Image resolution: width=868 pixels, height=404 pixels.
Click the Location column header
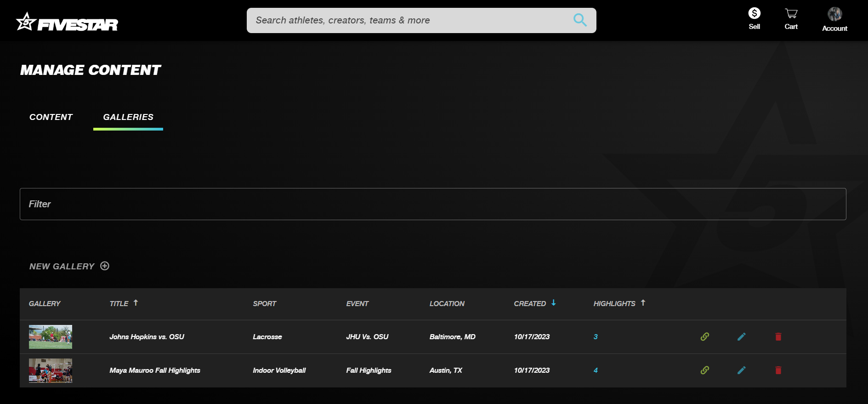point(447,304)
